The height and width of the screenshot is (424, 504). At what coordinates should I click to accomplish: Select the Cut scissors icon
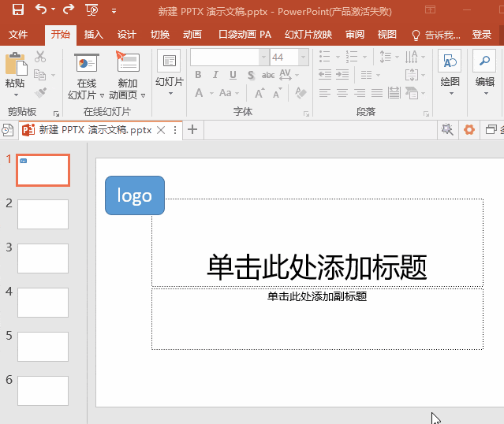click(x=40, y=57)
